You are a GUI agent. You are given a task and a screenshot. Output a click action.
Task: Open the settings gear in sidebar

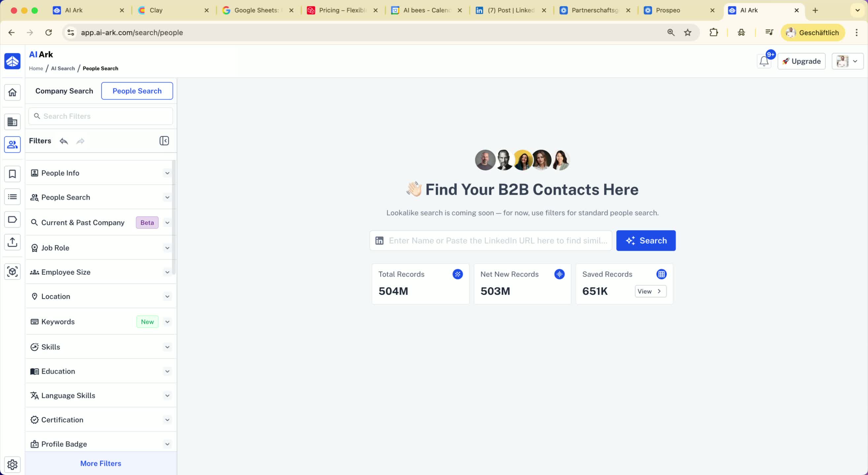(x=13, y=464)
